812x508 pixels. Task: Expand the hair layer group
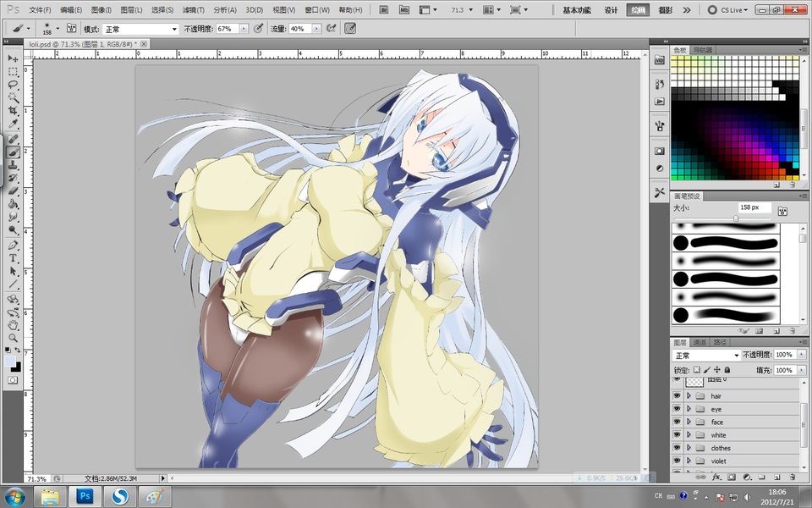point(689,395)
